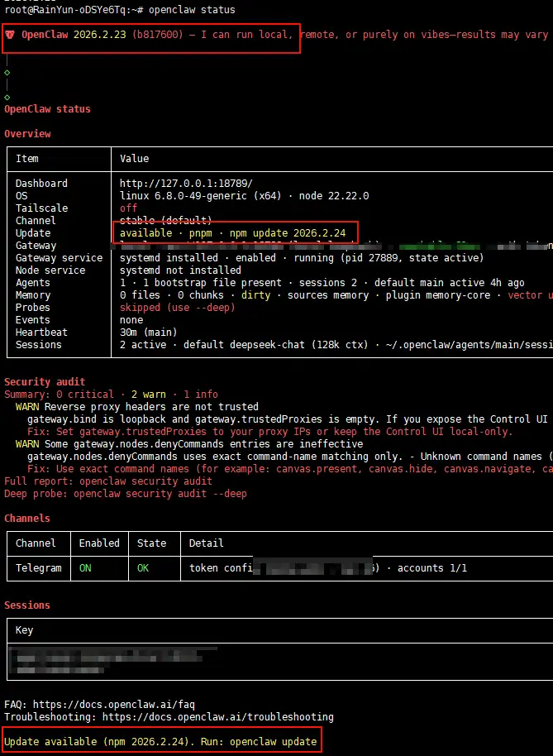This screenshot has width=553, height=756.
Task: Click the Telegram Enabled ON indicator
Action: point(85,568)
